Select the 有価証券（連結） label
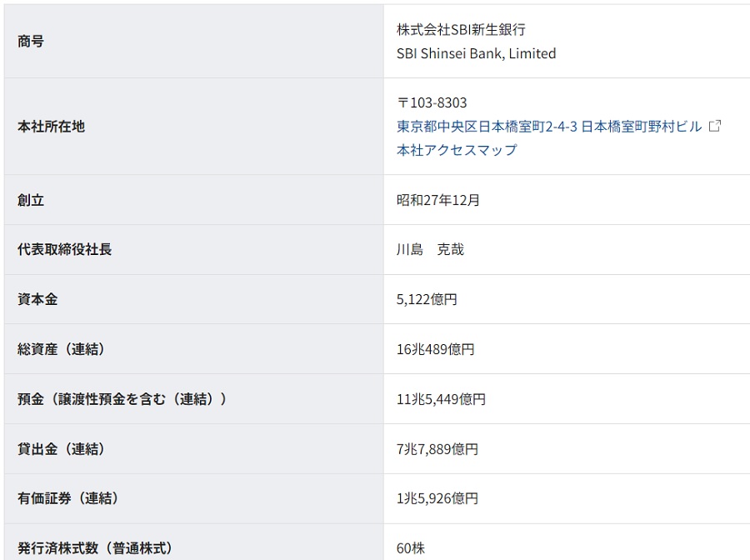 pos(68,498)
